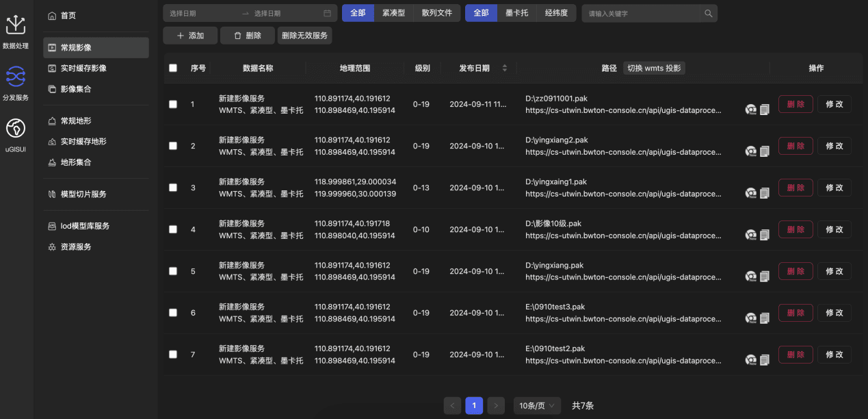Click 切换 wmts 投影 in path header
Screen dimensions: 868x419
tap(654, 68)
